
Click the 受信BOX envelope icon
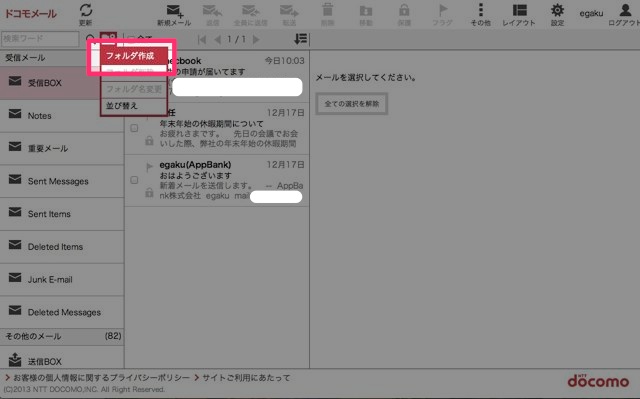pyautogui.click(x=15, y=82)
